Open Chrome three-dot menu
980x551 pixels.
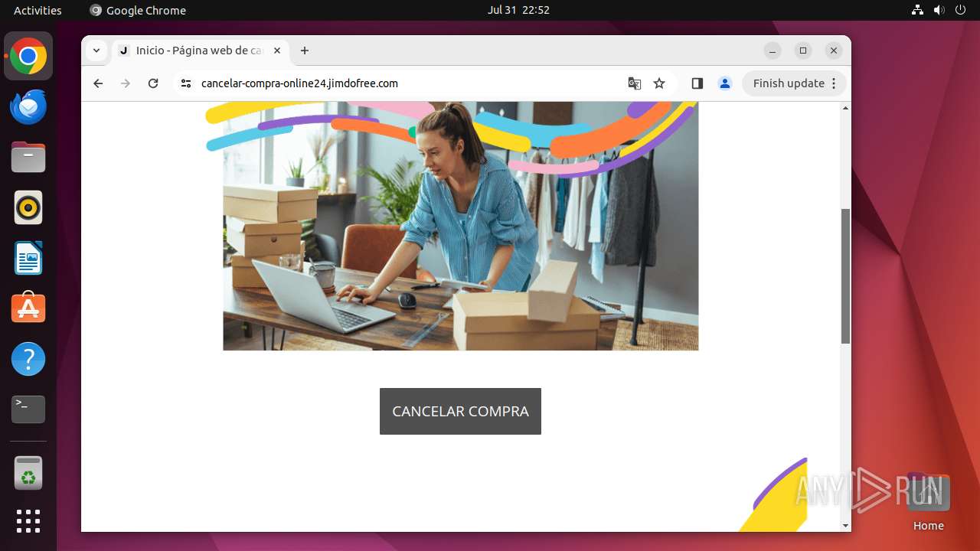pyautogui.click(x=835, y=83)
